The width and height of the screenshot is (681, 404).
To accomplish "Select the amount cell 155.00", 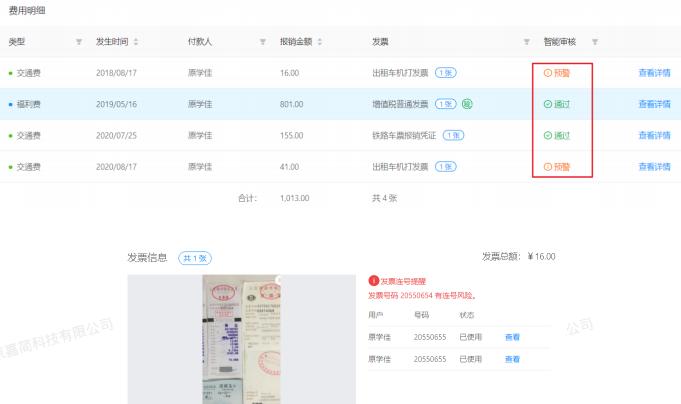I will pos(291,136).
